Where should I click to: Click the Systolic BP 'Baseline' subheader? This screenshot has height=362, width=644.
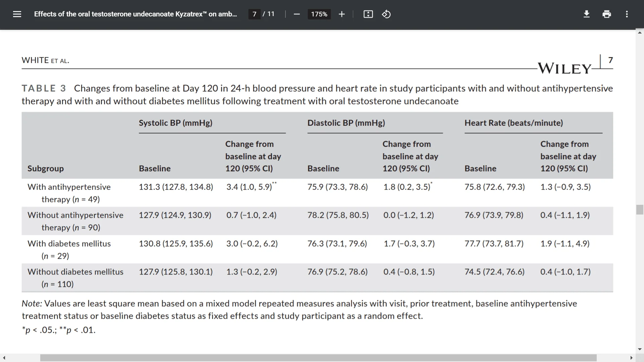click(x=155, y=168)
